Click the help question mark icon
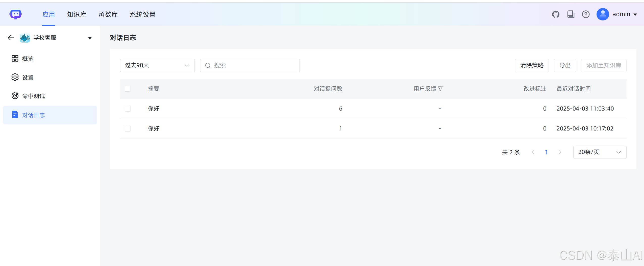The width and height of the screenshot is (644, 266). tap(586, 14)
